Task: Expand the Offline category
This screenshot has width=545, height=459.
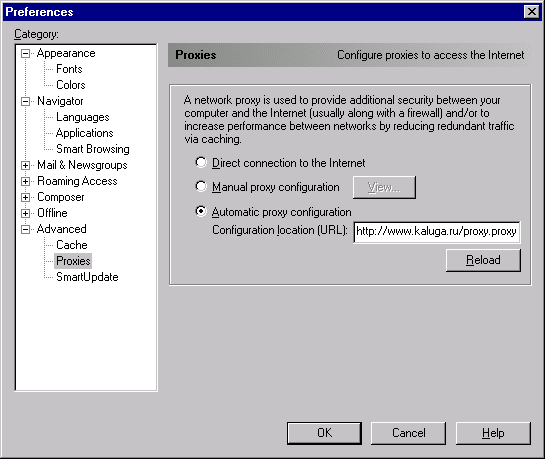Action: point(25,213)
